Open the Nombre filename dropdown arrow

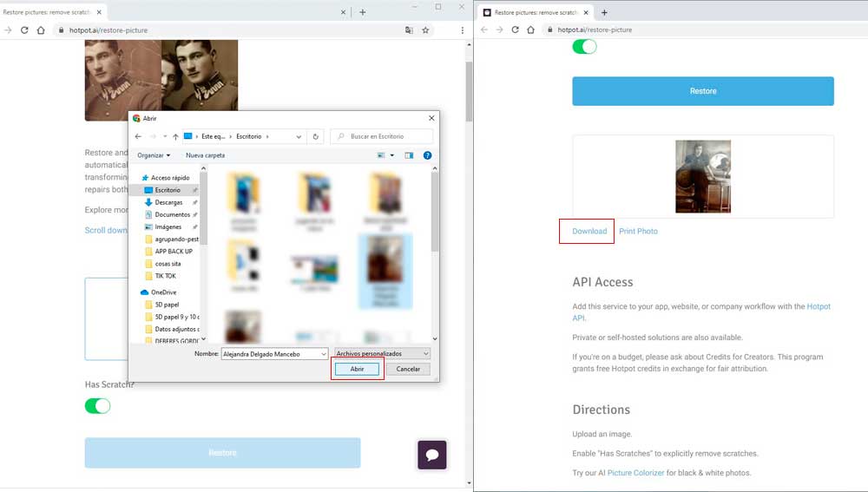point(323,354)
